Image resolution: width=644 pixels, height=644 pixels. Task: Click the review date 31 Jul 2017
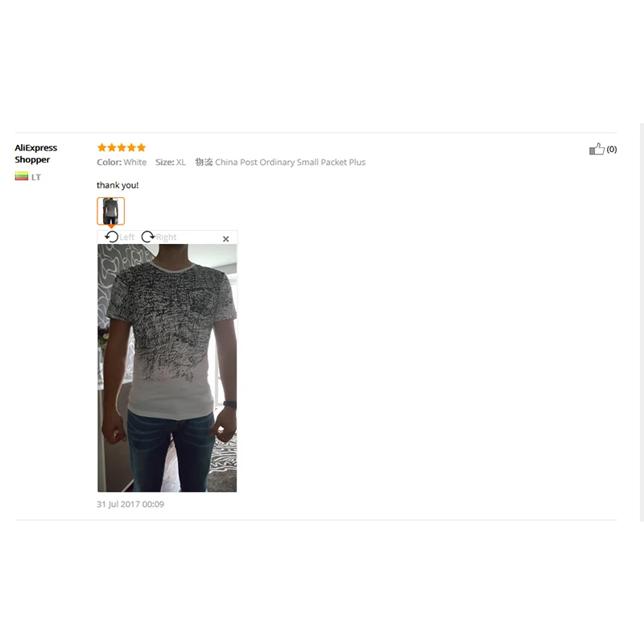[130, 504]
